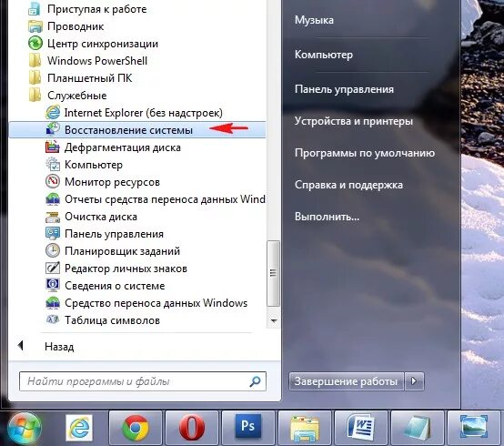Image resolution: width=504 pixels, height=446 pixels.
Task: Click the Проводник folder icon
Action: (x=35, y=26)
